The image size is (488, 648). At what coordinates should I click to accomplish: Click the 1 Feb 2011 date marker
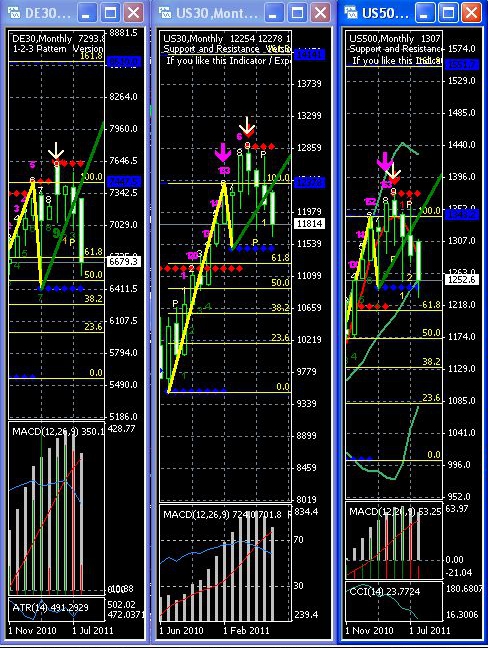point(246,631)
